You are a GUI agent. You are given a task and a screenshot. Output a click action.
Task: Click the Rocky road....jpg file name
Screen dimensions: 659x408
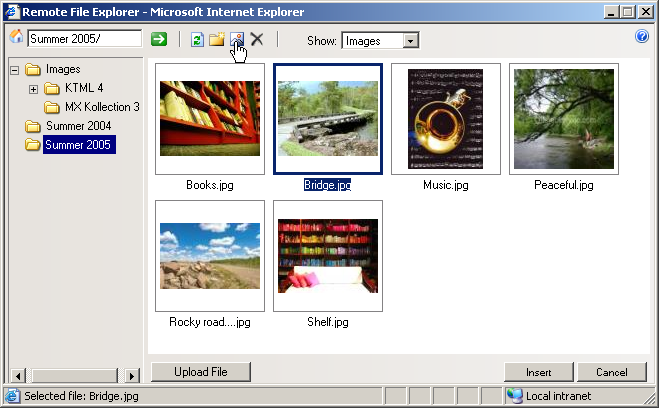(210, 322)
